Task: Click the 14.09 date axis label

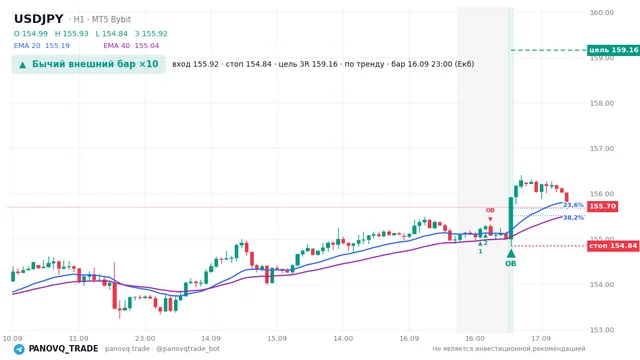Action: [211, 338]
